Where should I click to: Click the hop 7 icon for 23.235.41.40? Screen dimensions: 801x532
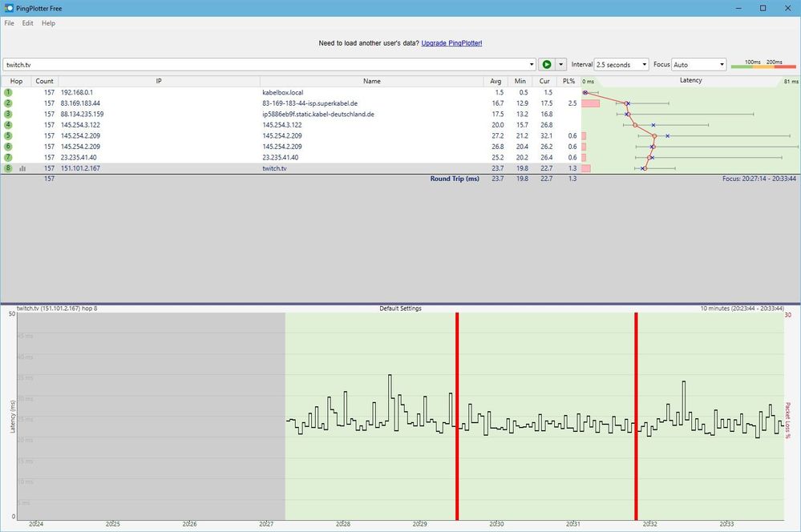coord(8,157)
